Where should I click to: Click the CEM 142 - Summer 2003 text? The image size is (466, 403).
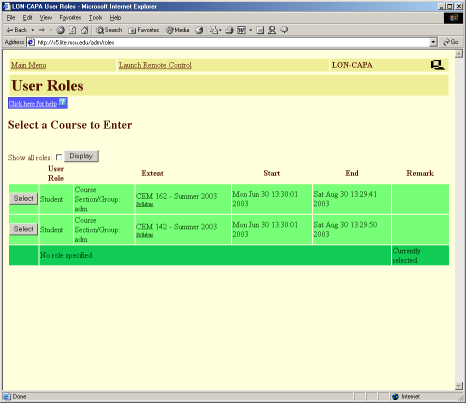tap(176, 227)
